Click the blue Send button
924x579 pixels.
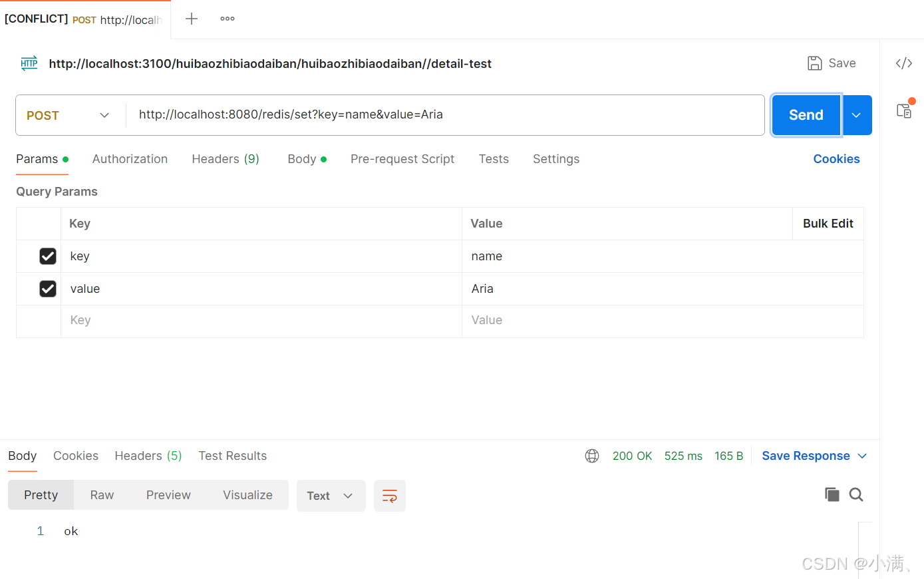tap(806, 115)
